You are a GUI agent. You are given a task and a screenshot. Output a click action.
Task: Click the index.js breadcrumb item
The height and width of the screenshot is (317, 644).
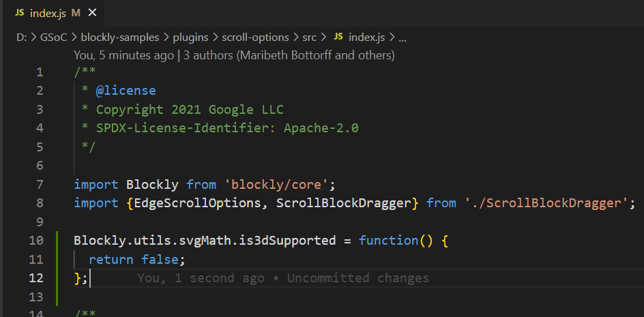coord(367,37)
